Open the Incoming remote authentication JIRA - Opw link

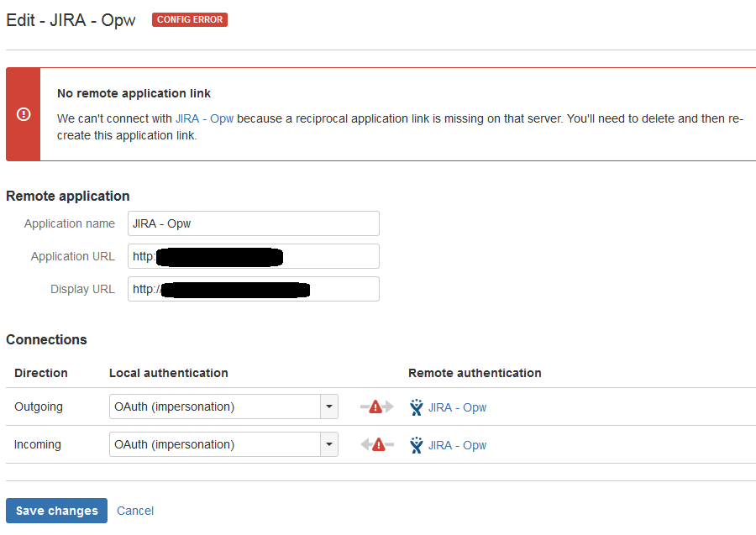457,445
